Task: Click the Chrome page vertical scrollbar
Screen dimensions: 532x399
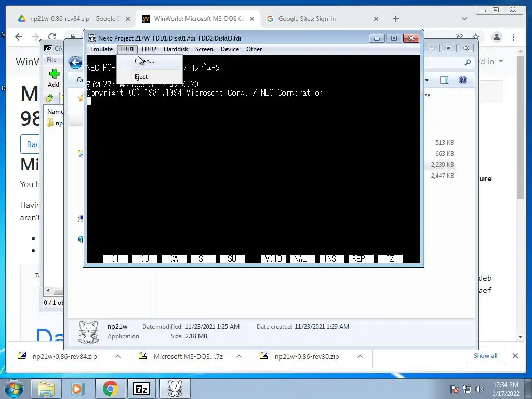Action: tap(521, 127)
